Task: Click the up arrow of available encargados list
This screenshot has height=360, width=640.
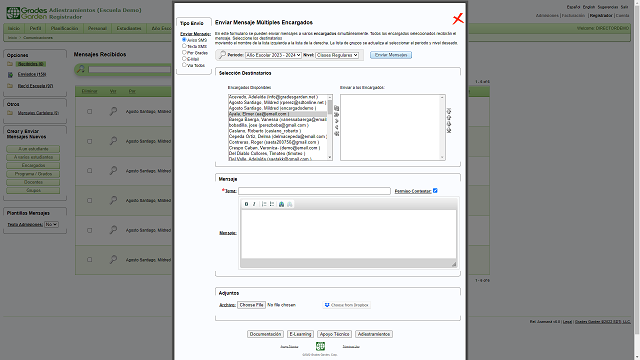Action: tap(330, 98)
